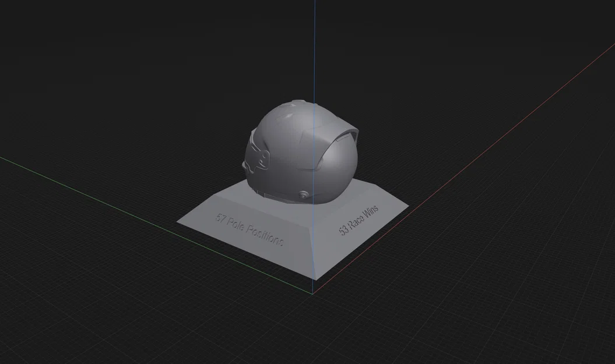This screenshot has height=364, width=615.
Task: Select the helmet model in the viewport
Action: [301, 152]
